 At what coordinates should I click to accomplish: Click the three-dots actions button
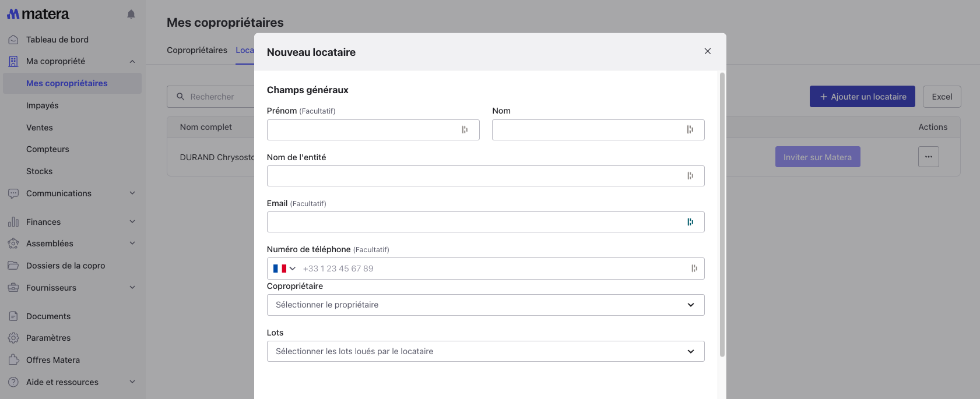(928, 157)
